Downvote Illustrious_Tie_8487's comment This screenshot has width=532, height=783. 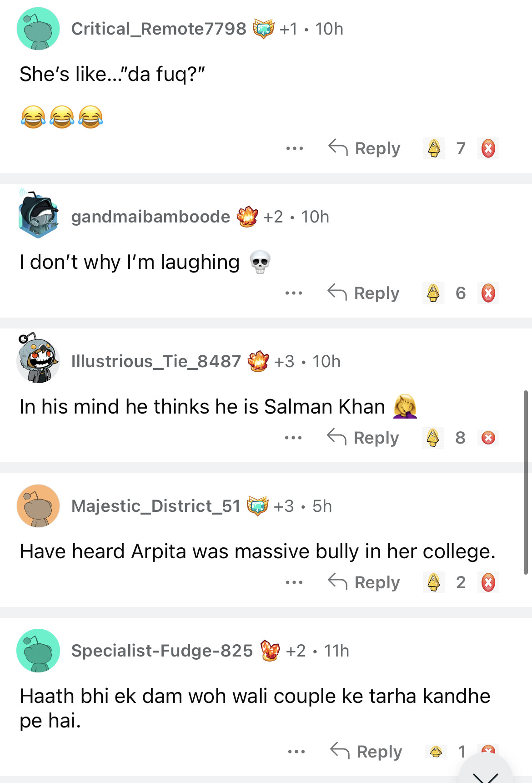pyautogui.click(x=488, y=438)
